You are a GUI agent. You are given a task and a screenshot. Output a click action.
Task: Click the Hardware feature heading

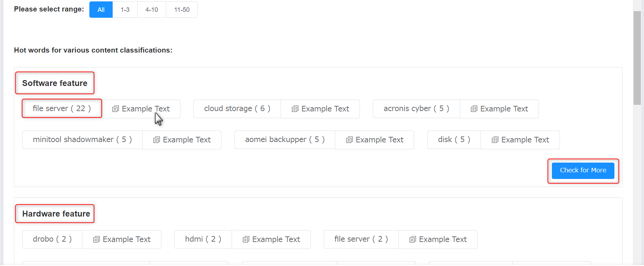[56, 214]
